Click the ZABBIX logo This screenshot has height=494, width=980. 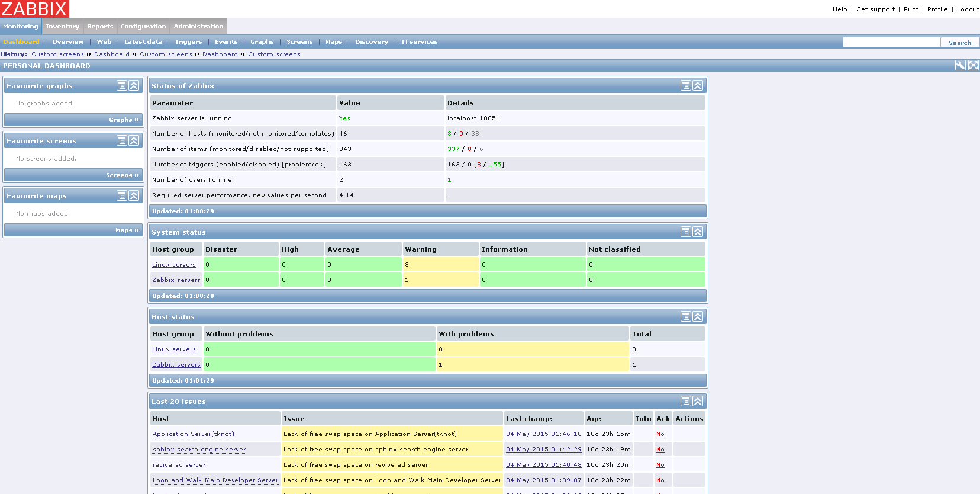coord(34,9)
